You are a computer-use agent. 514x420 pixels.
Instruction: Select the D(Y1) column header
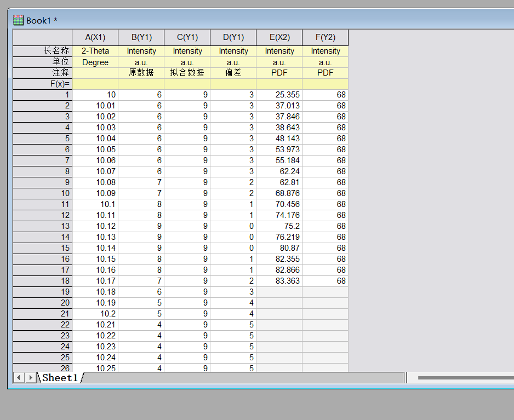tap(233, 37)
